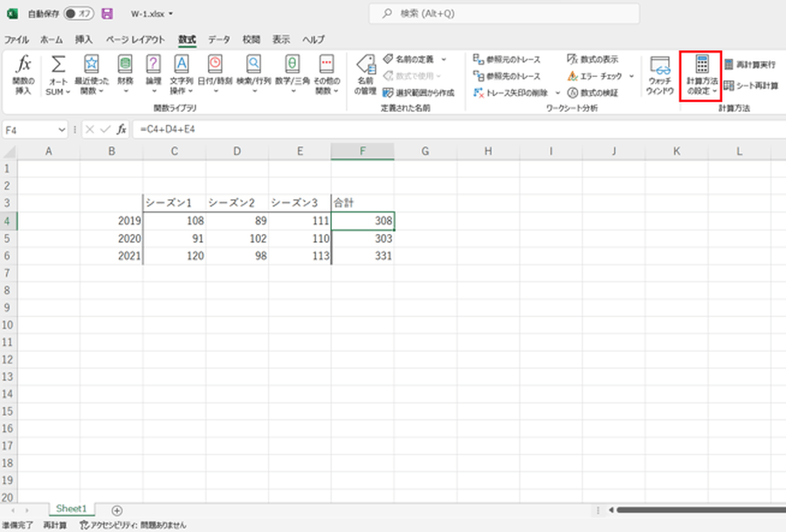This screenshot has height=532, width=786.
Task: Open the 日付/時刻 functions icon
Action: point(214,66)
